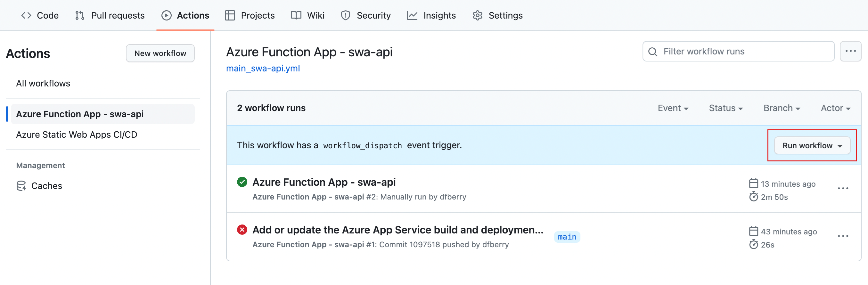Click stopwatch icon next to 2m 50s
Image resolution: width=868 pixels, height=285 pixels.
(x=753, y=197)
